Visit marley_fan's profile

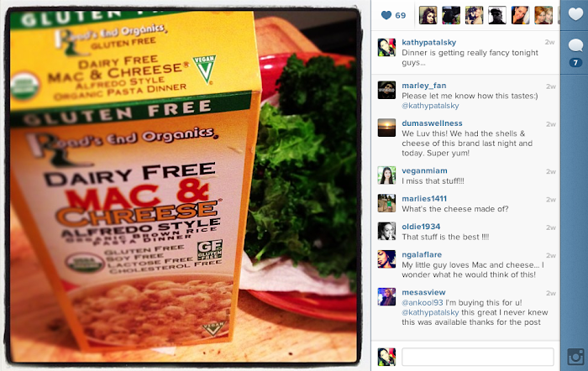pos(424,86)
